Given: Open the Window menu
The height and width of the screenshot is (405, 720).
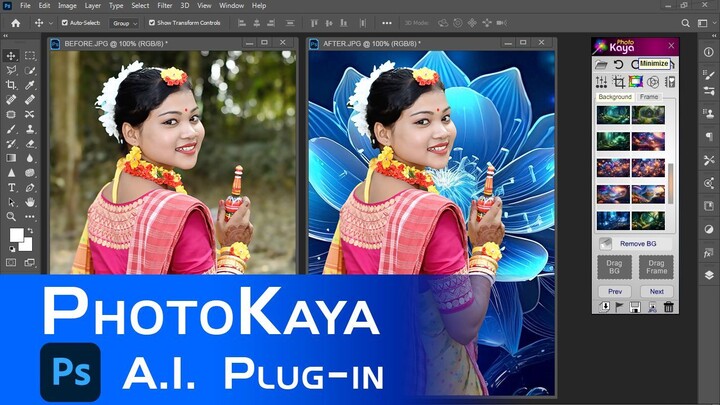Looking at the screenshot, I should [x=231, y=6].
